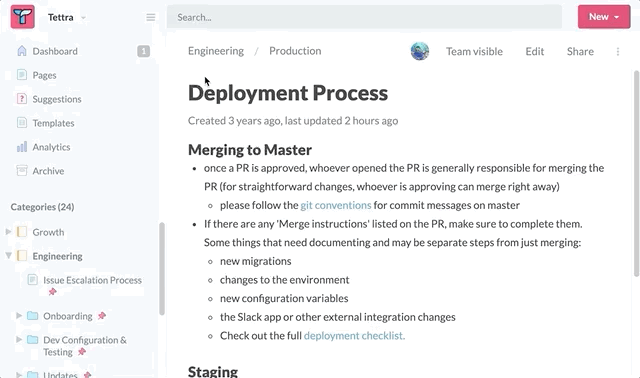The image size is (640, 378).
Task: Follow the git conventions link
Action: (x=336, y=205)
